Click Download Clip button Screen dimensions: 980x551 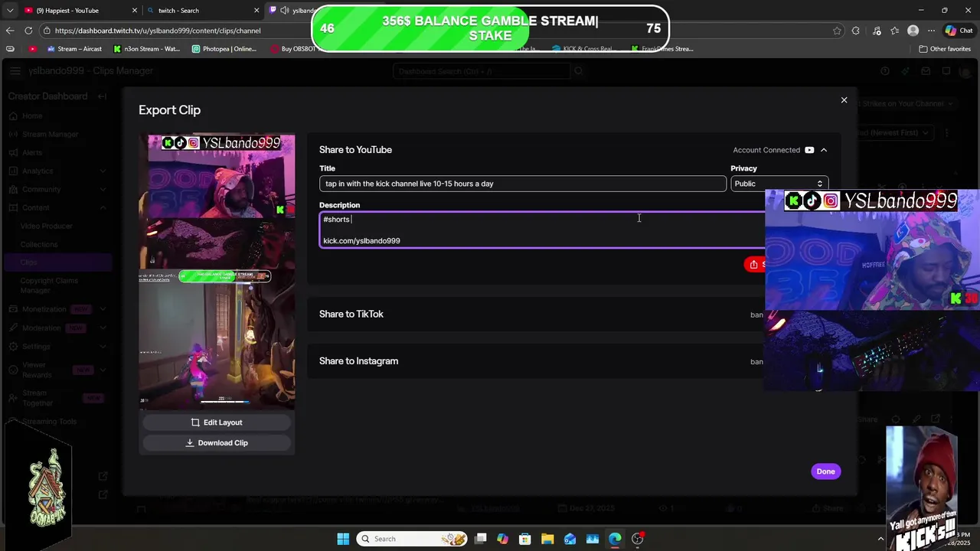(x=217, y=443)
